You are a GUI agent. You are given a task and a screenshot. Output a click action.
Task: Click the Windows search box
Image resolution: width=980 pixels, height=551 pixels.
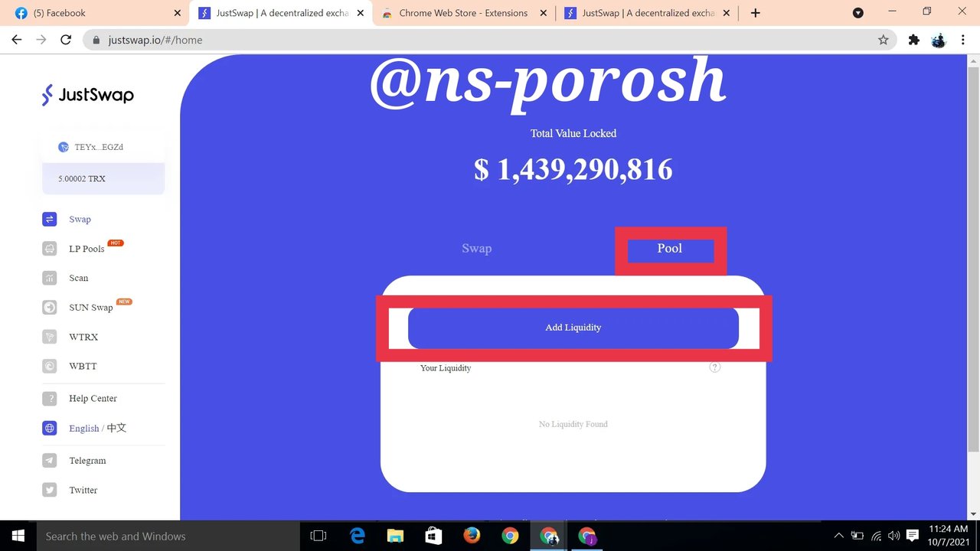click(x=168, y=536)
